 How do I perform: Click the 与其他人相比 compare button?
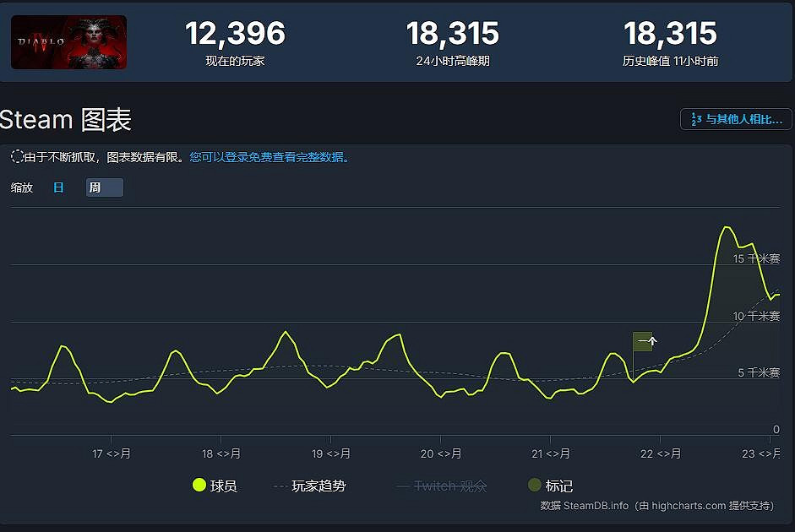point(735,119)
